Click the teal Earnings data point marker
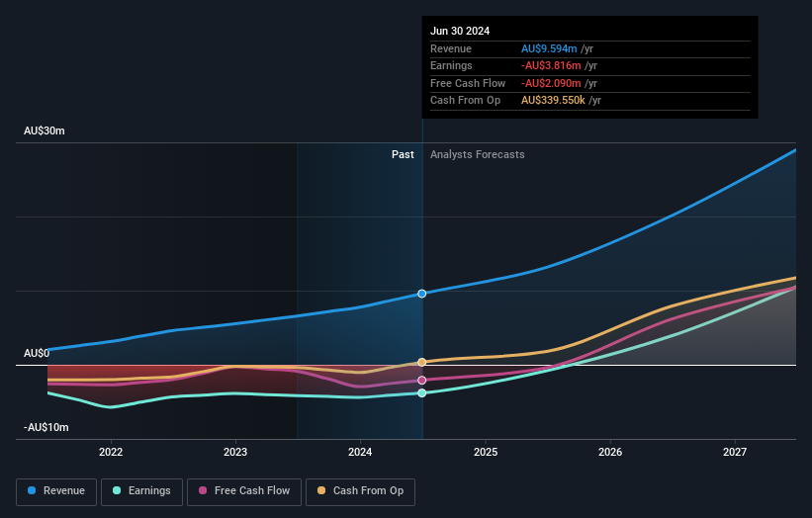 coord(422,393)
